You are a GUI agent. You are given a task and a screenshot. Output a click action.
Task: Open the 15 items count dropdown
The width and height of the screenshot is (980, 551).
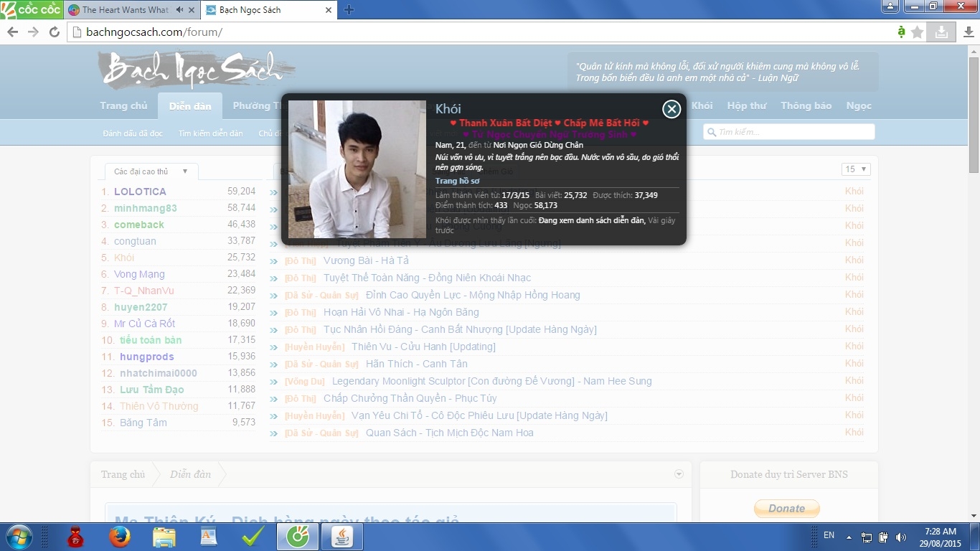(x=855, y=169)
